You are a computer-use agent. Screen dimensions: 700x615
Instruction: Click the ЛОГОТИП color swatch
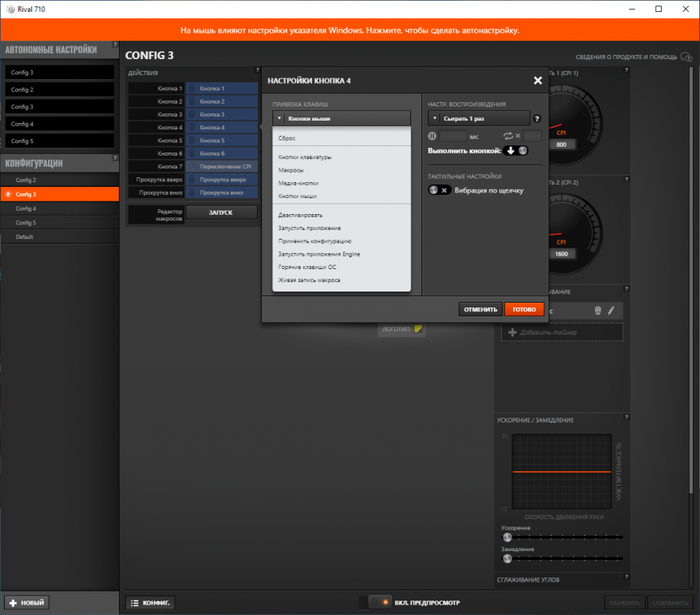coord(418,329)
